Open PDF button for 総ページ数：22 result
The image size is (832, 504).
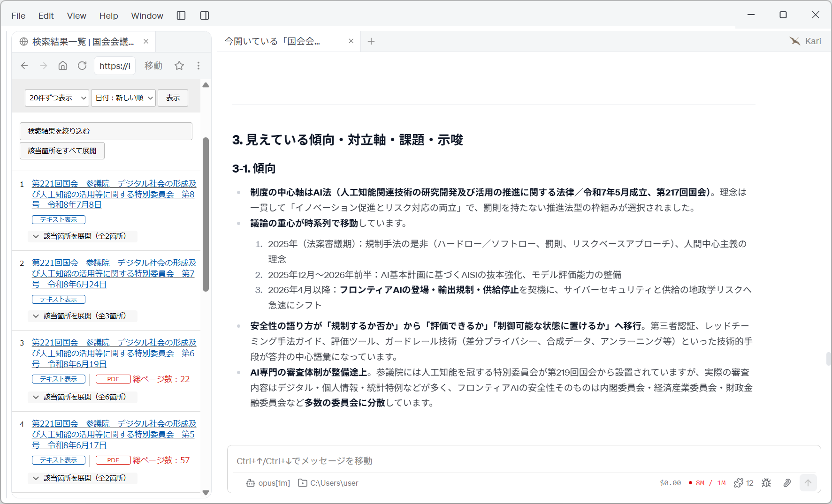(x=113, y=379)
